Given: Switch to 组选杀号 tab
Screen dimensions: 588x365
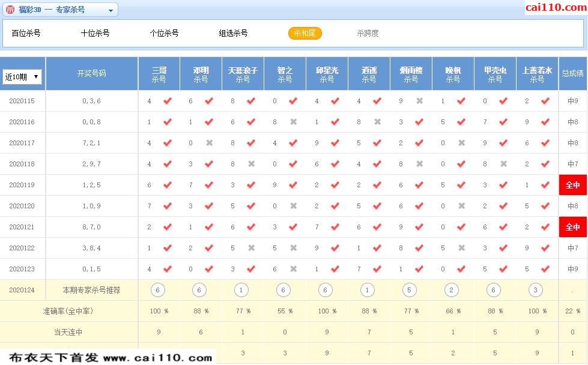Looking at the screenshot, I should pos(233,34).
